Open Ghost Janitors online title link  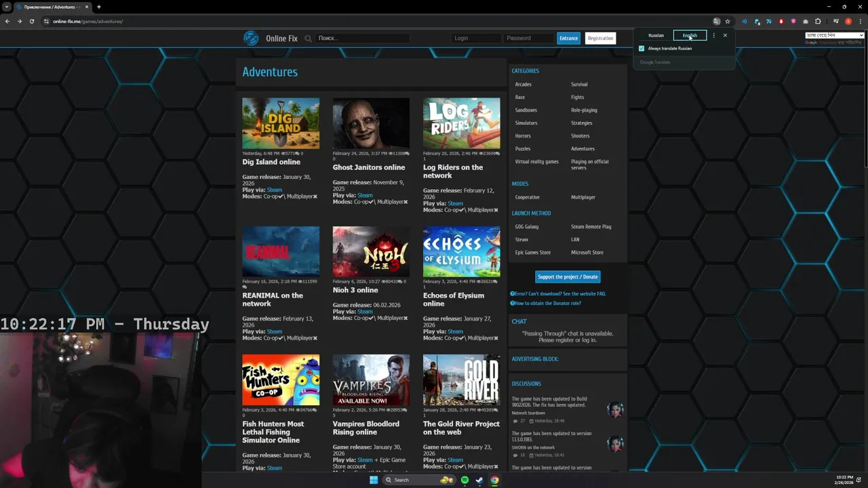pos(369,167)
